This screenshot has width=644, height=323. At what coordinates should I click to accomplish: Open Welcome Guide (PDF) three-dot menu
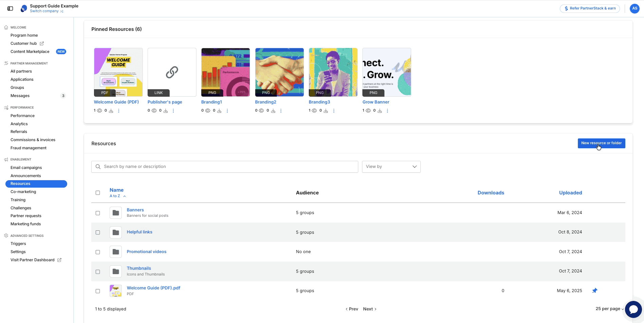pyautogui.click(x=119, y=111)
